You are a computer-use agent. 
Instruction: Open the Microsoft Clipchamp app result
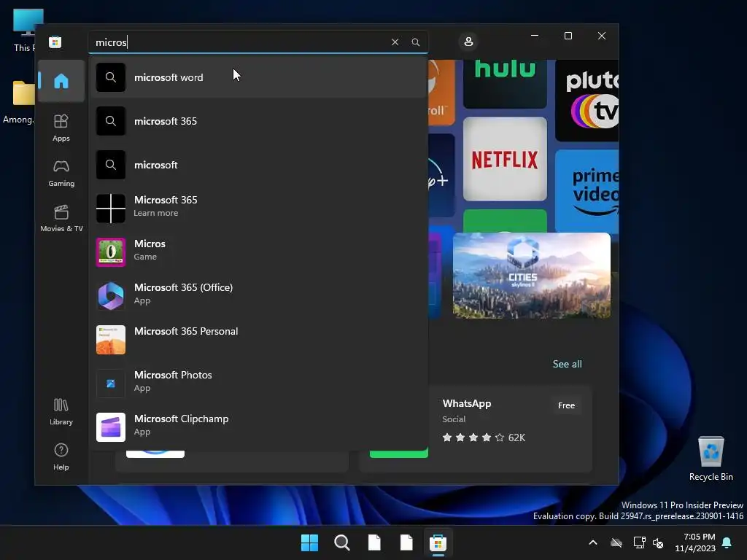click(x=258, y=427)
